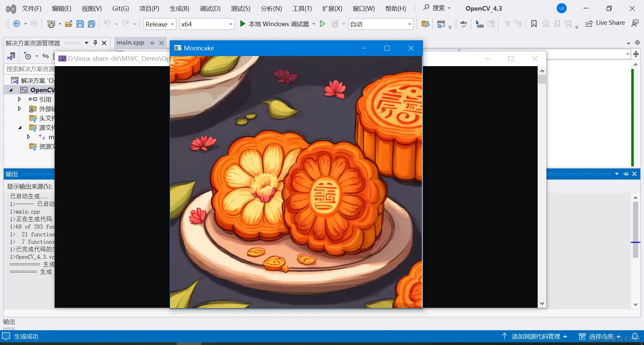Open the debugger target dropdown arrow
Screen dimensions: 644x345
314,24
